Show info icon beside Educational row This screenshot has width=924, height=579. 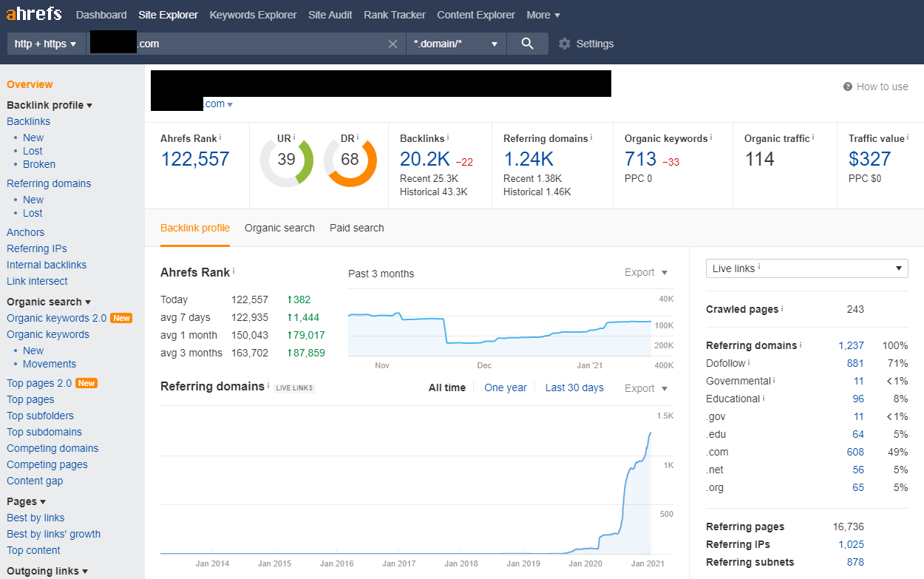tap(764, 399)
